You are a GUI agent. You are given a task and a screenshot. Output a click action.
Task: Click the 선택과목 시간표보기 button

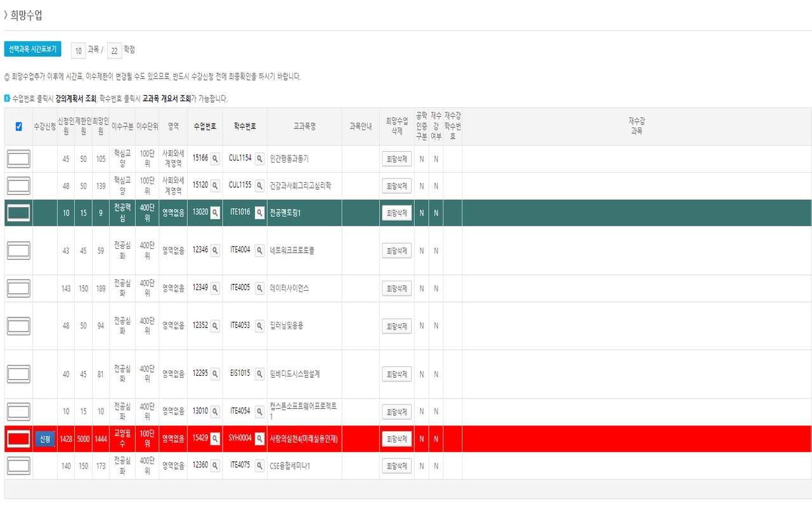[32, 50]
